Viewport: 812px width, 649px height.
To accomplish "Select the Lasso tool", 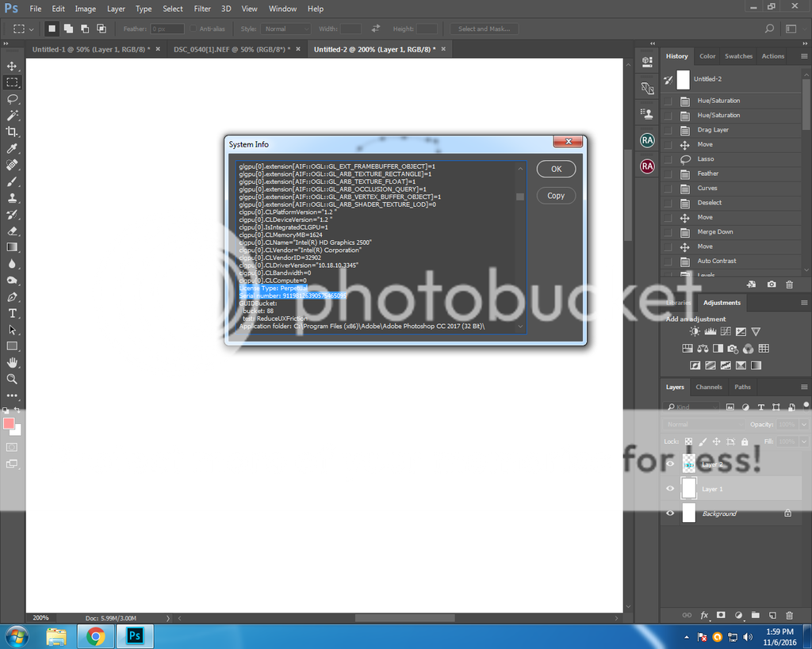I will click(x=12, y=99).
